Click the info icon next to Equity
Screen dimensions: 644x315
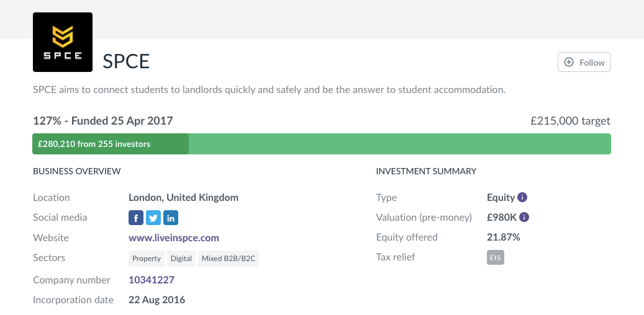[522, 198]
